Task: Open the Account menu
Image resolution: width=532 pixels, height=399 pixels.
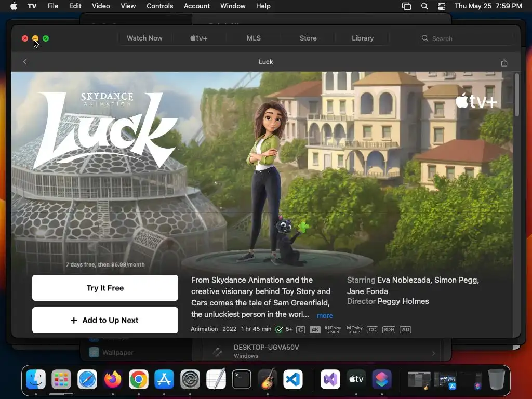Action: coord(197,6)
